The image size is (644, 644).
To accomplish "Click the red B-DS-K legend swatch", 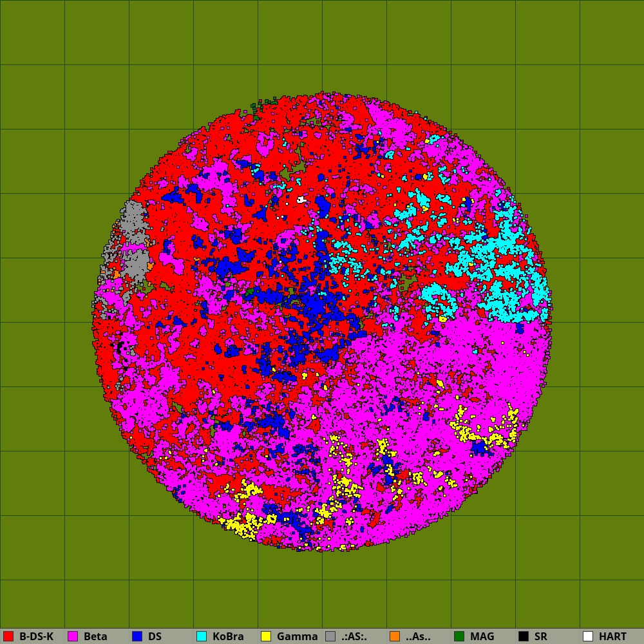I will [8, 636].
